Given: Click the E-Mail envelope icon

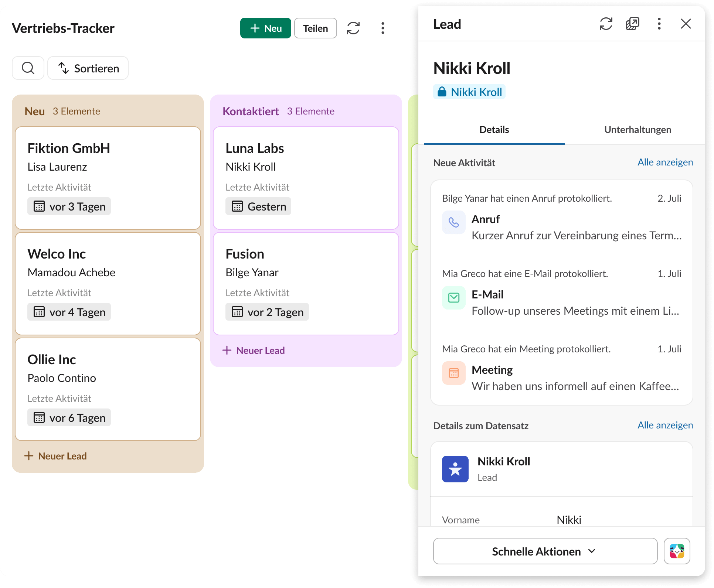Looking at the screenshot, I should click(x=453, y=298).
